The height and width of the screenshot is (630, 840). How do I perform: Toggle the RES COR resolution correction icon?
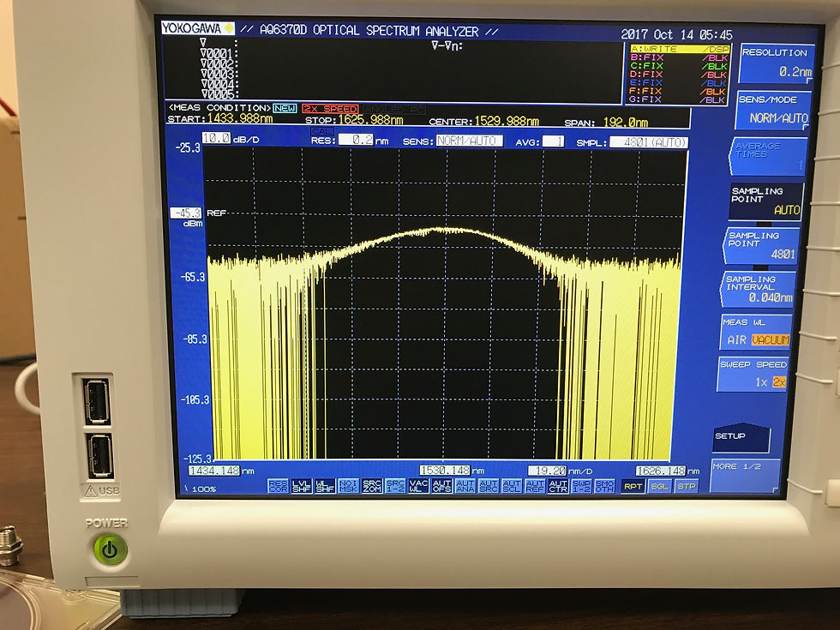point(278,486)
